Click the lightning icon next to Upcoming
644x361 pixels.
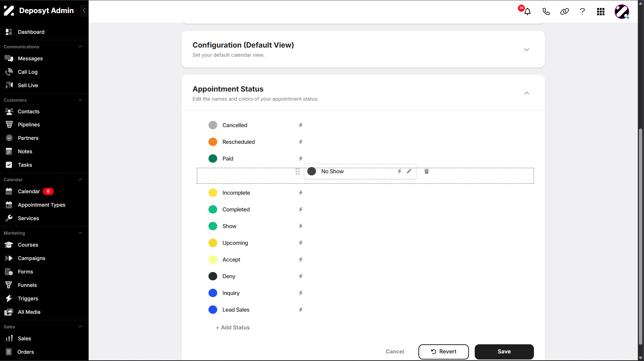301,243
